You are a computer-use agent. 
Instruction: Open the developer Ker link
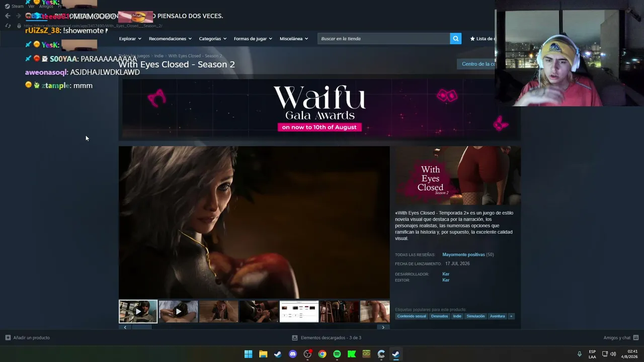[x=446, y=274]
